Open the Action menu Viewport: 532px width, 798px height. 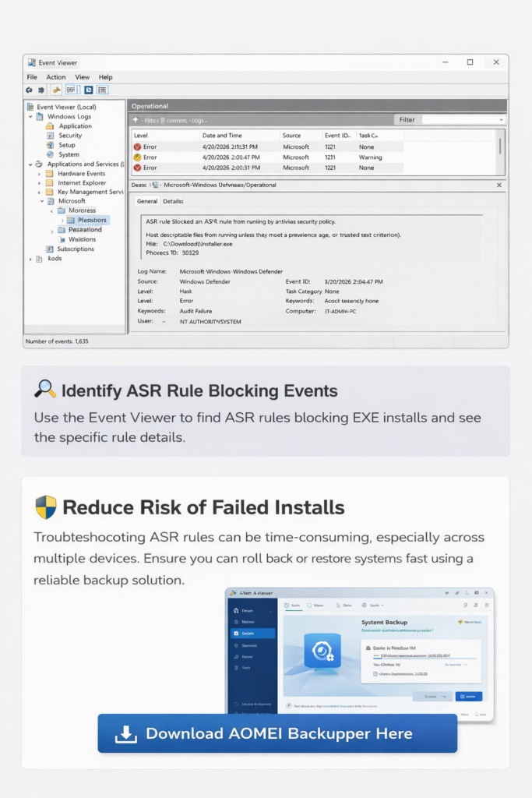coord(56,77)
